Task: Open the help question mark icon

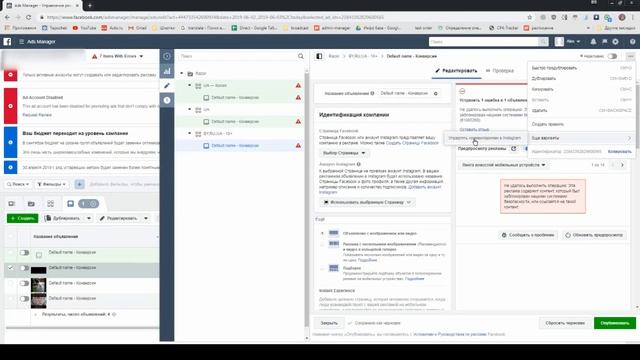Action: pos(632,42)
